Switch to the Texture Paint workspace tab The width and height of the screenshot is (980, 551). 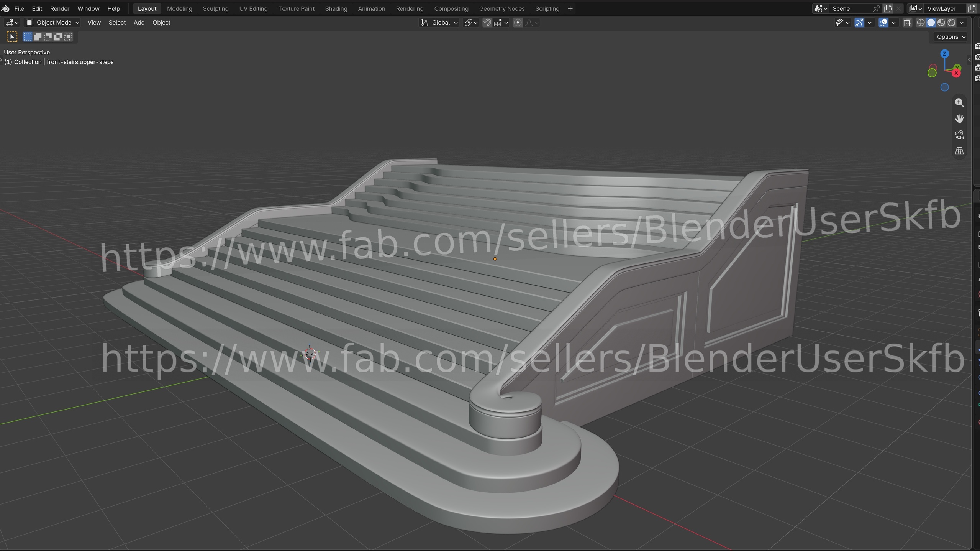coord(297,8)
